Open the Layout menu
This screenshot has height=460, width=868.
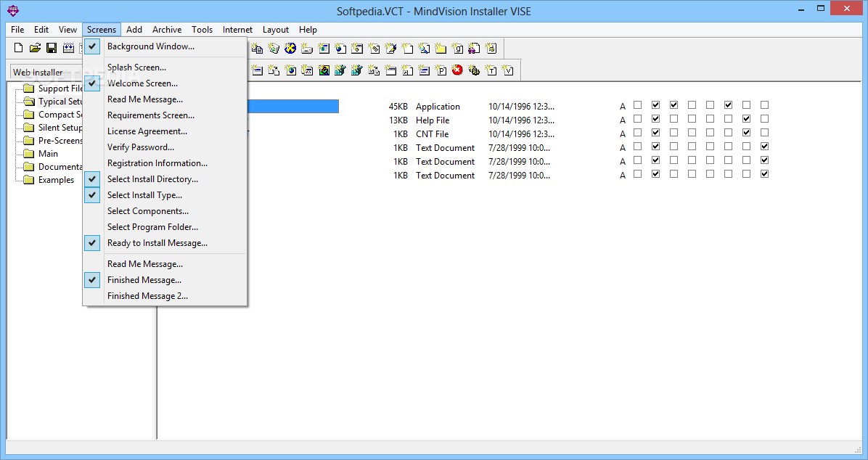(x=276, y=29)
